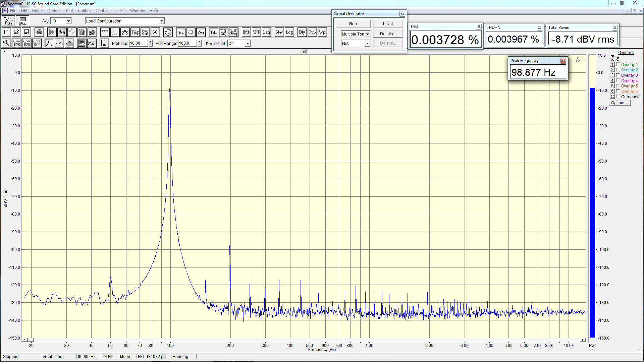
Task: Open the Multiple Tone generator type dropdown
Action: click(x=367, y=34)
